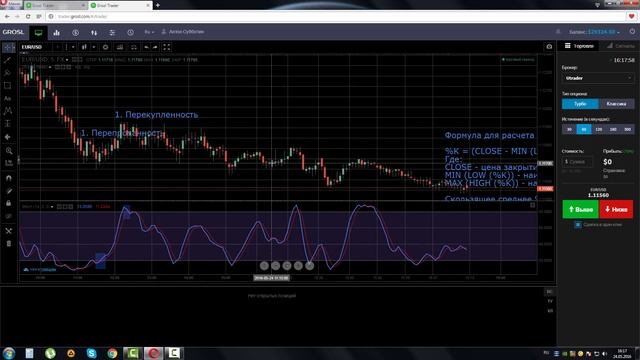Expand the balance amount dropdown
The width and height of the screenshot is (640, 360).
[x=603, y=32]
